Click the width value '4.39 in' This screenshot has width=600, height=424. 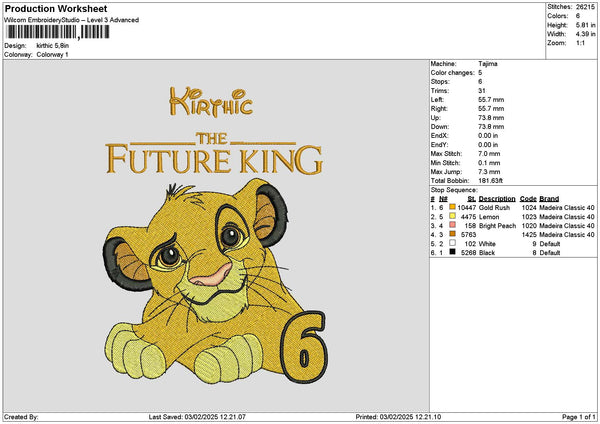[x=585, y=34]
